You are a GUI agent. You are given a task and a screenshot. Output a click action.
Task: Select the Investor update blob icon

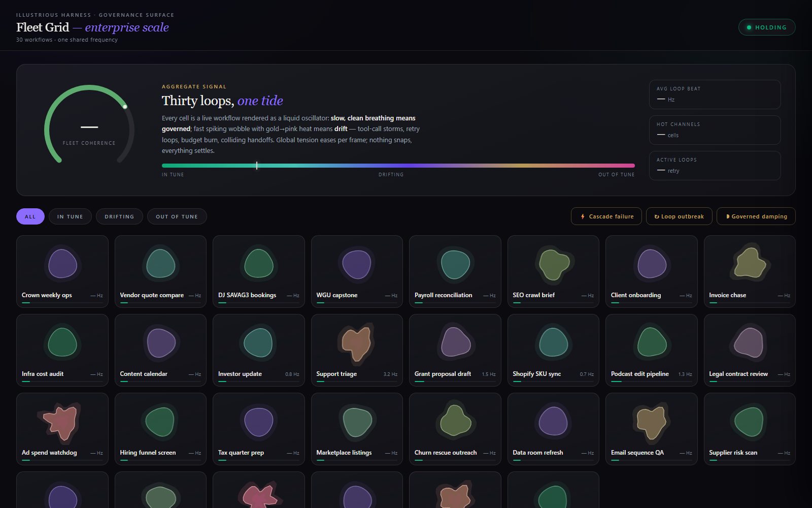[x=258, y=343]
